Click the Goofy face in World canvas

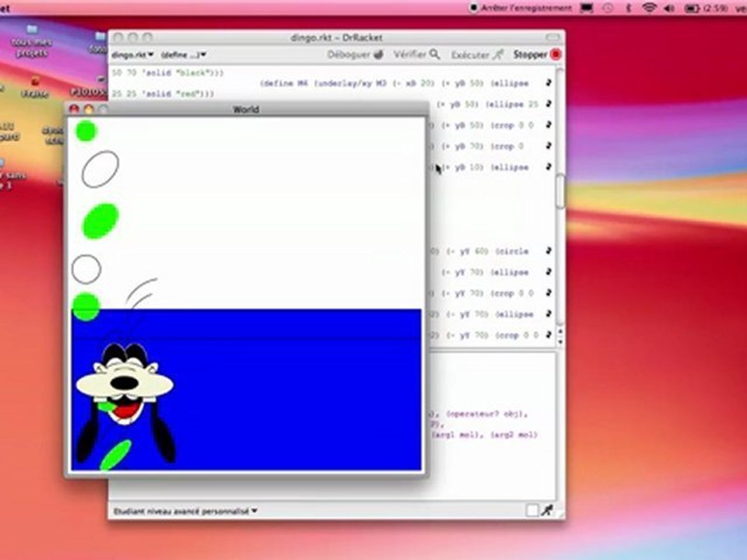(x=124, y=385)
